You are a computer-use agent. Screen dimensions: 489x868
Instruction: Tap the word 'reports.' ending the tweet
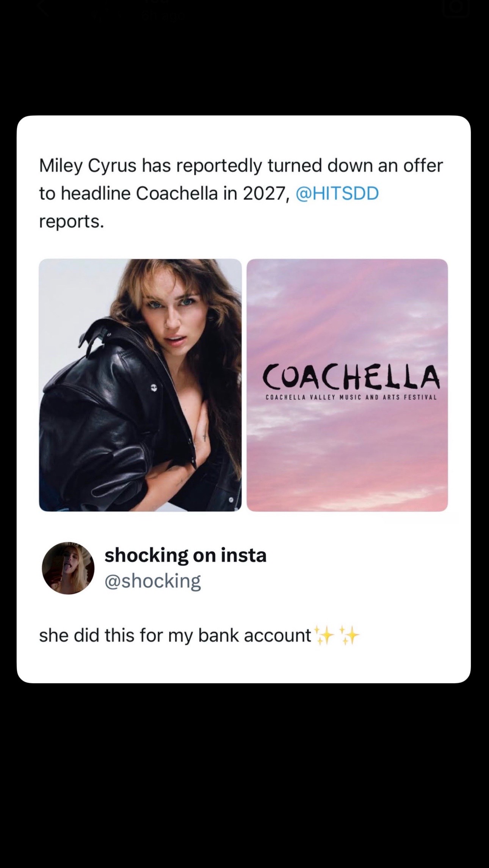coord(71,222)
